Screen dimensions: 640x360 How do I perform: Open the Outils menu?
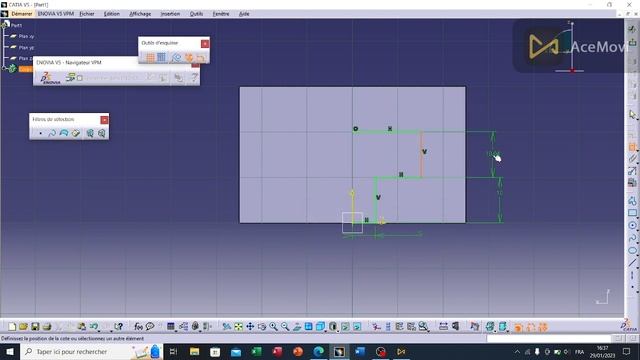(196, 14)
